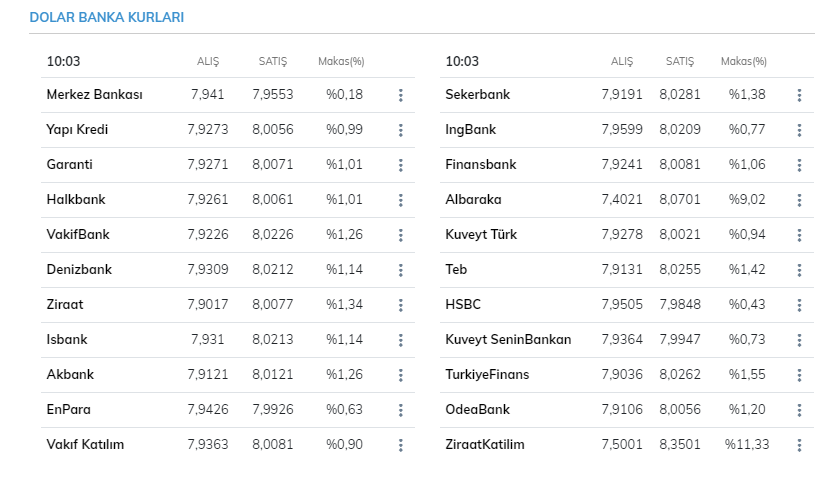Click the more icon beside VakifBank
This screenshot has width=837, height=477.
400,235
